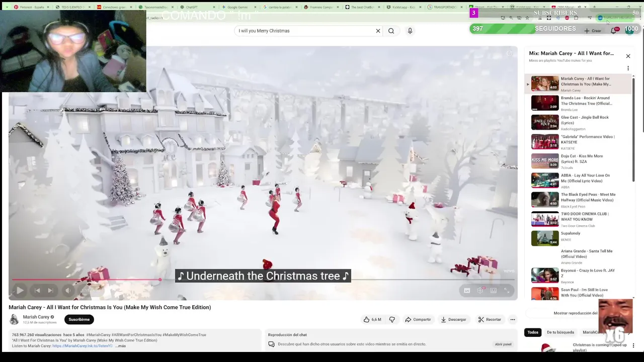
Task: Play Glee Cast Jingle Bell Rock
Action: point(579,123)
